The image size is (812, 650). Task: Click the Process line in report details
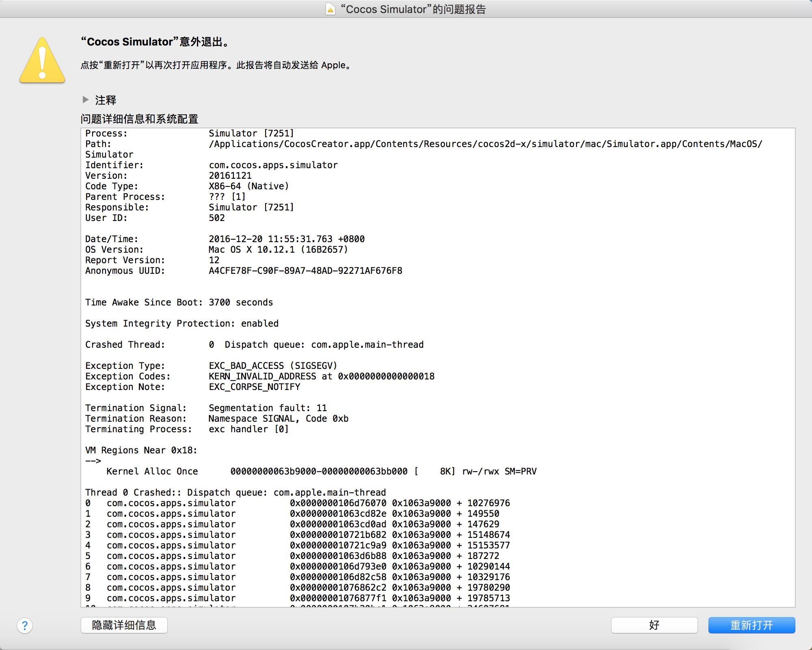[189, 133]
